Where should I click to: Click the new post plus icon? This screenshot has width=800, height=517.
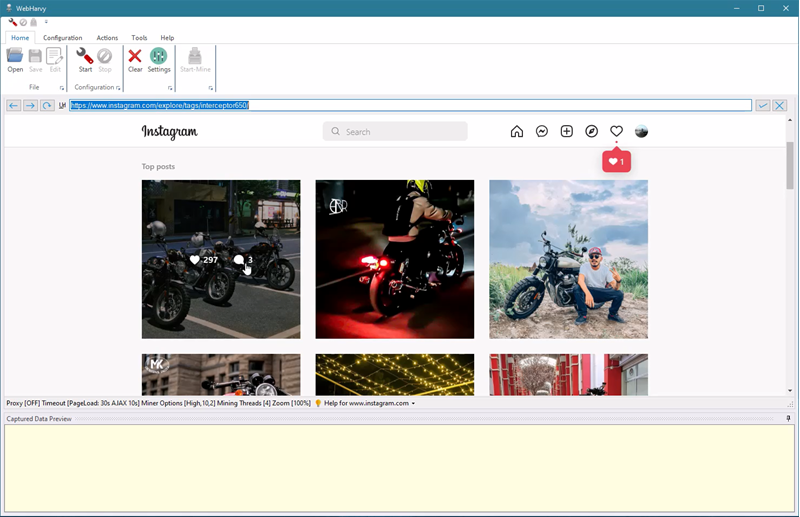point(567,132)
